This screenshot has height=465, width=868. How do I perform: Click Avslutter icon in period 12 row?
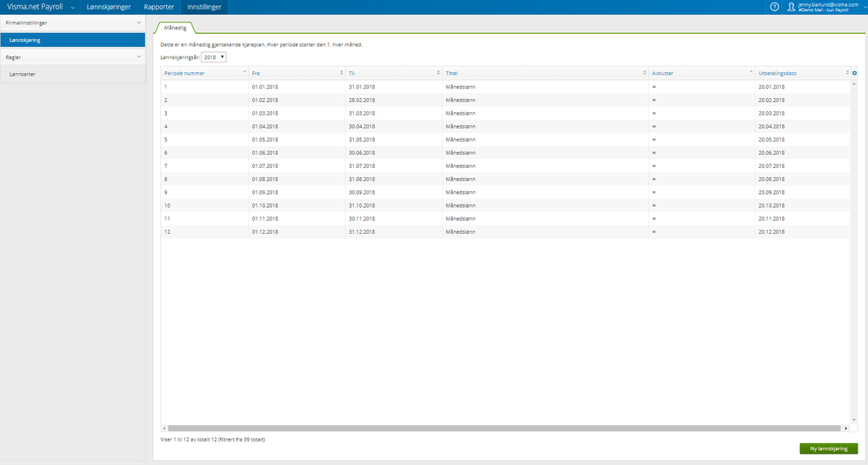coord(654,232)
